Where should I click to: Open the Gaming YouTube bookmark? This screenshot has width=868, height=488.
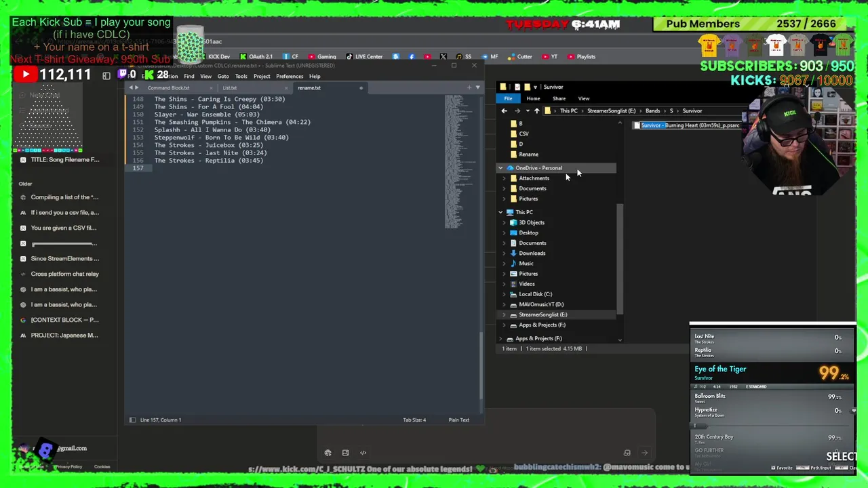(322, 57)
